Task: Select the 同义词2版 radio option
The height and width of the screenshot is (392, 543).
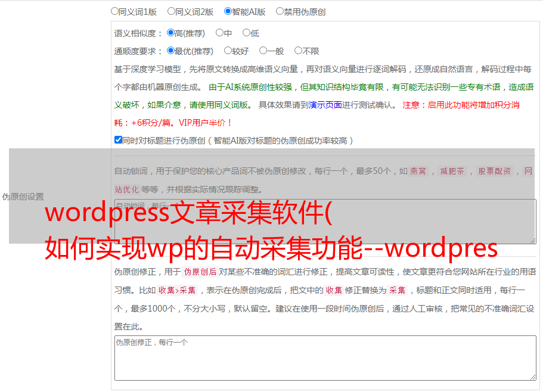Action: tap(171, 11)
